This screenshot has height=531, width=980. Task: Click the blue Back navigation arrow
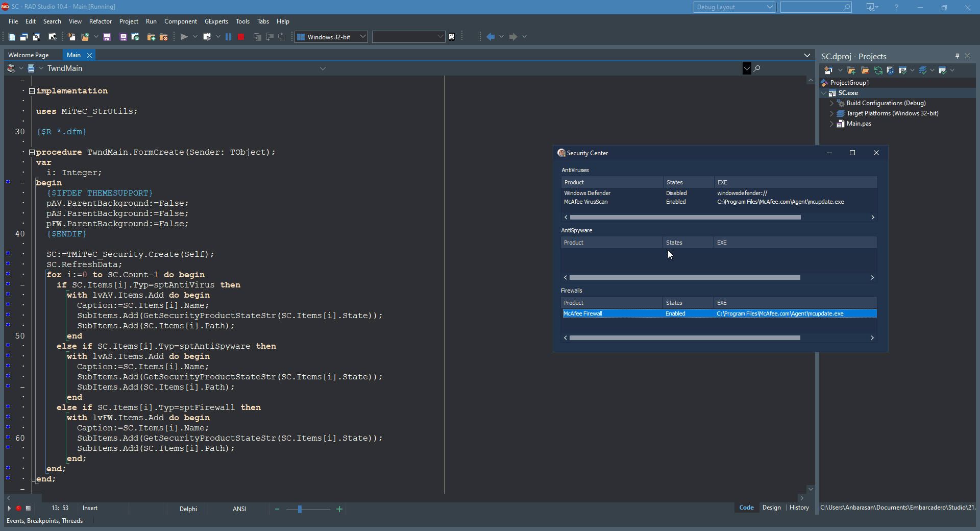[x=491, y=37]
